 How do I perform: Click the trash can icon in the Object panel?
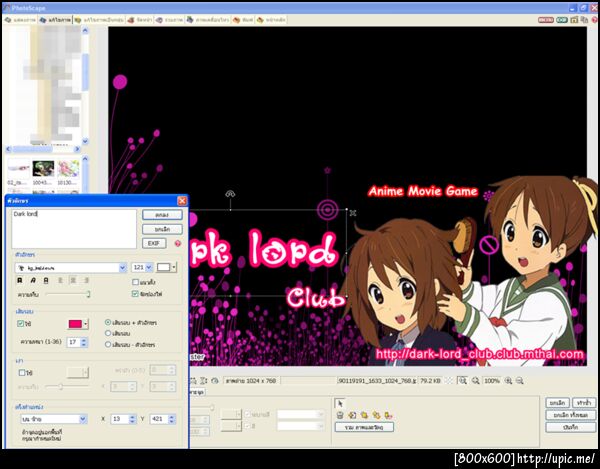(x=340, y=415)
